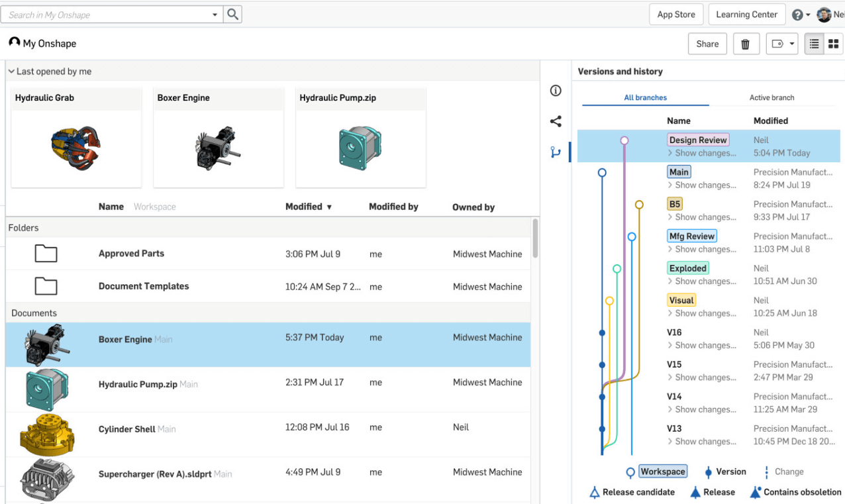
Task: Select the versions and history branch icon
Action: click(555, 151)
